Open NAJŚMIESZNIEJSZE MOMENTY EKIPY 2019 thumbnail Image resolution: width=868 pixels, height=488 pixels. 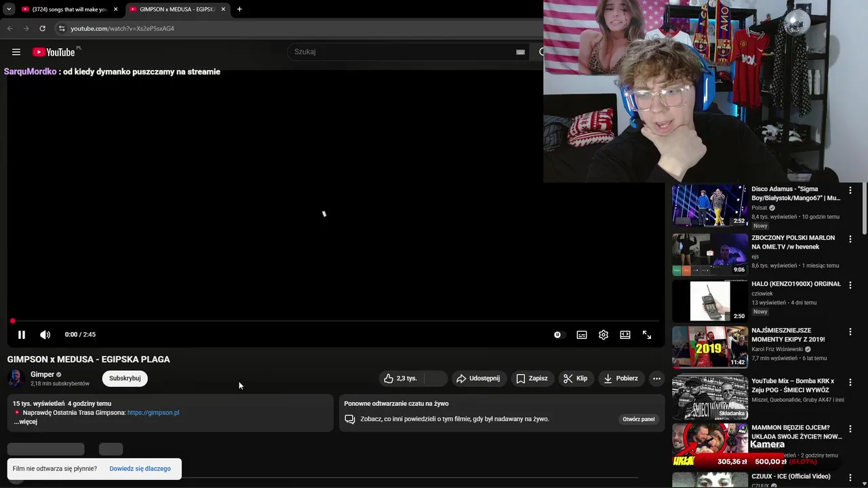tap(710, 348)
